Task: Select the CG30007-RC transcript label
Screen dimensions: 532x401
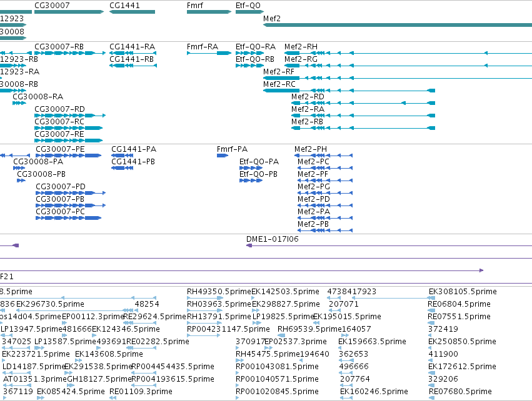Action: tap(59, 122)
